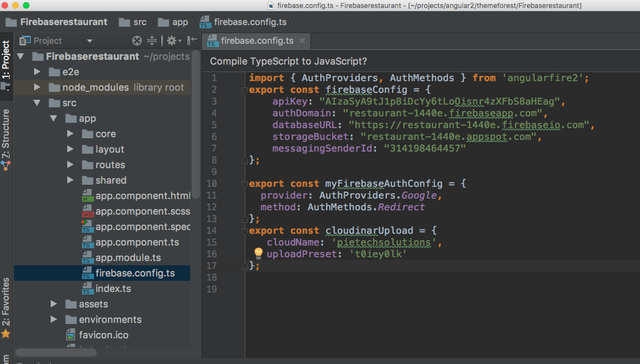640x364 pixels.
Task: Collapse the src folder arrow
Action: (37, 102)
